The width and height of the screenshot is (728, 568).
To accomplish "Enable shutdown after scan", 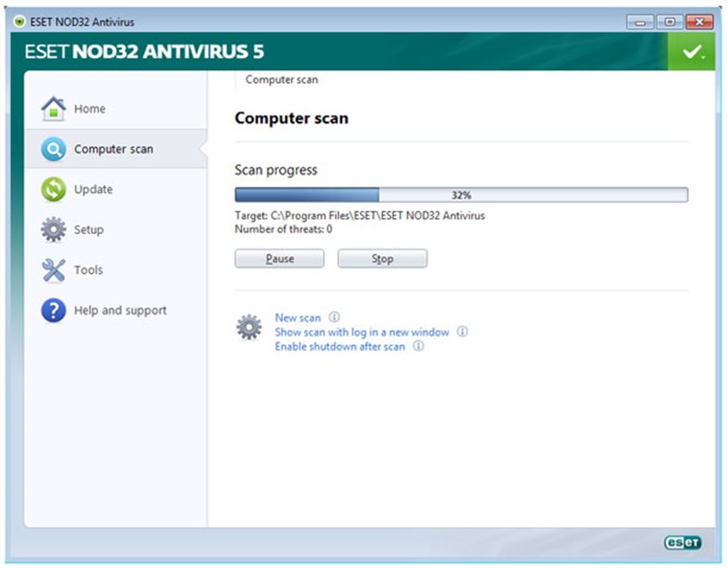I will 339,347.
